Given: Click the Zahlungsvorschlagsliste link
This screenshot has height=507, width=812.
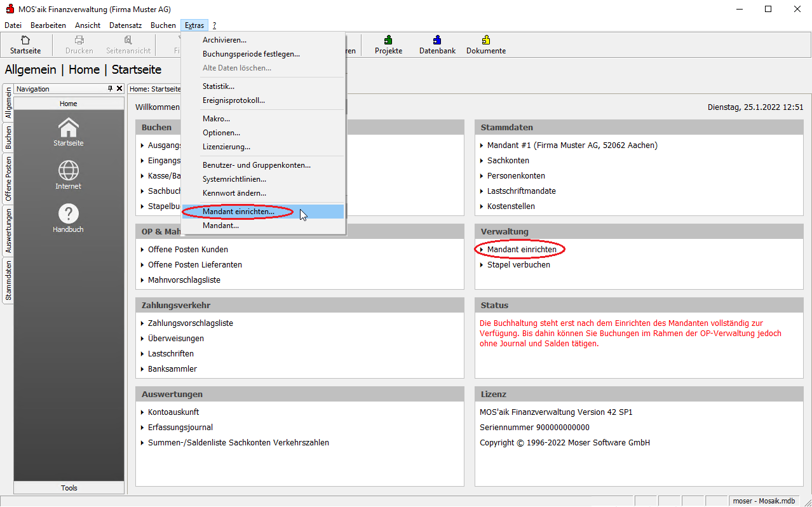Looking at the screenshot, I should [190, 323].
